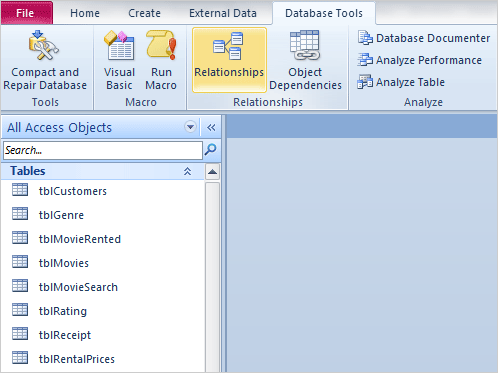Screen dimensions: 498x373
Task: Run Analyze Performance
Action: [420, 60]
